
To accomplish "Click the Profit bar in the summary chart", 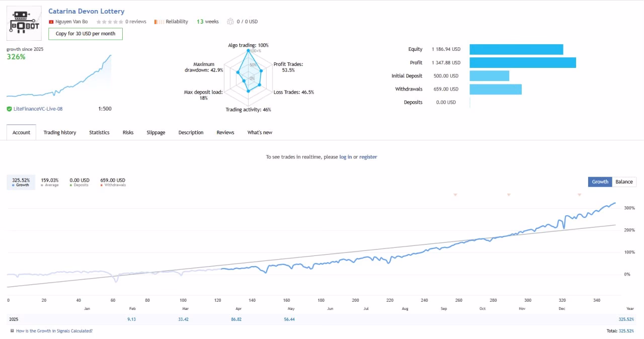I will 523,63.
